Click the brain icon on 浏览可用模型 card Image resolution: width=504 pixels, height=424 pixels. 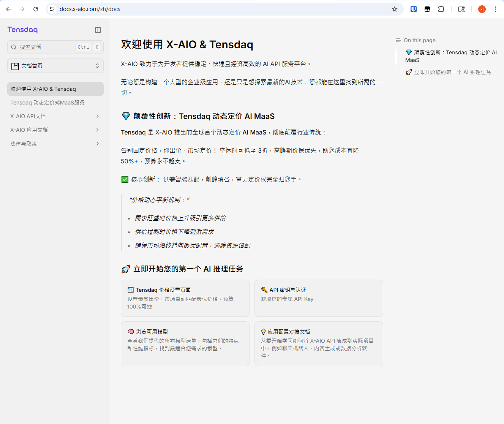click(131, 332)
